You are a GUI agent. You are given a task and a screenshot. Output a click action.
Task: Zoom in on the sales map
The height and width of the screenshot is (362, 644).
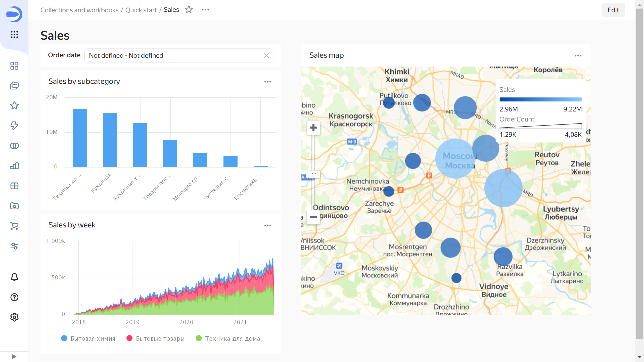click(x=313, y=128)
